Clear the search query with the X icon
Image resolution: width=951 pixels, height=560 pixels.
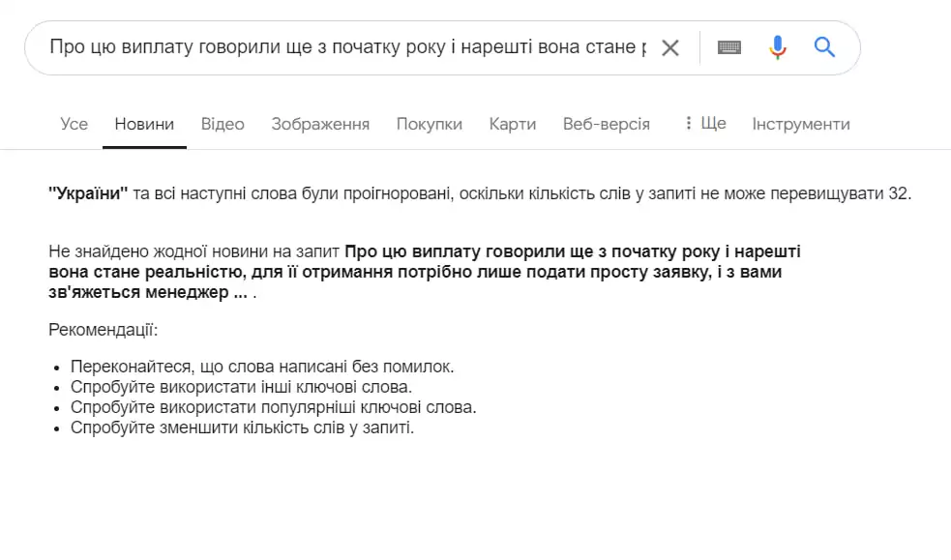pos(669,47)
